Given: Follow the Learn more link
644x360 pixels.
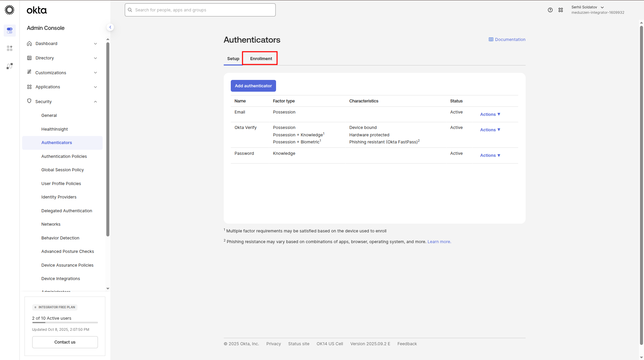Looking at the screenshot, I should click(x=439, y=242).
